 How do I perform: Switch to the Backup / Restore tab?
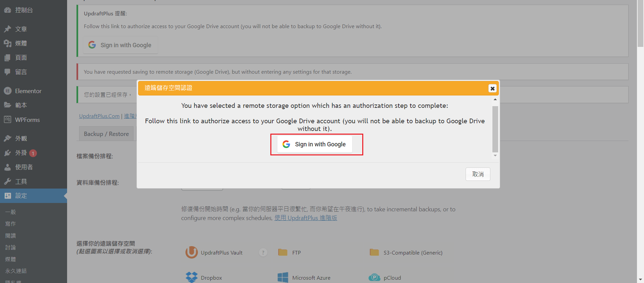click(x=106, y=134)
